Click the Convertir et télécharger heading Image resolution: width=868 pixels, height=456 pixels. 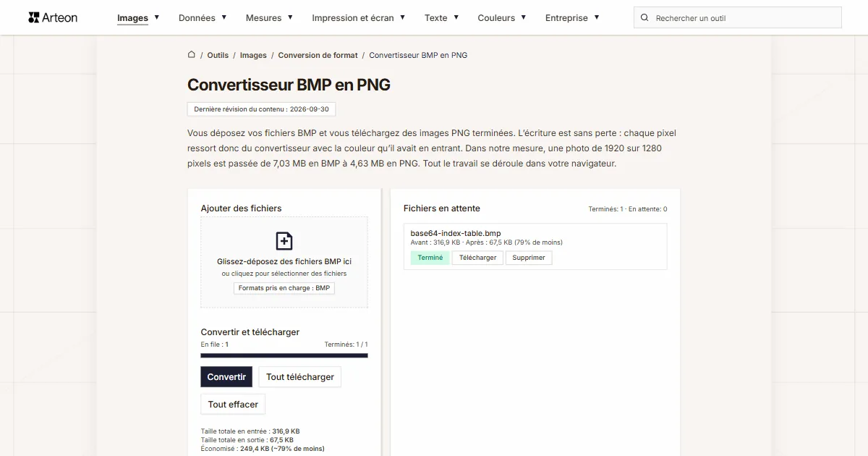click(x=250, y=332)
